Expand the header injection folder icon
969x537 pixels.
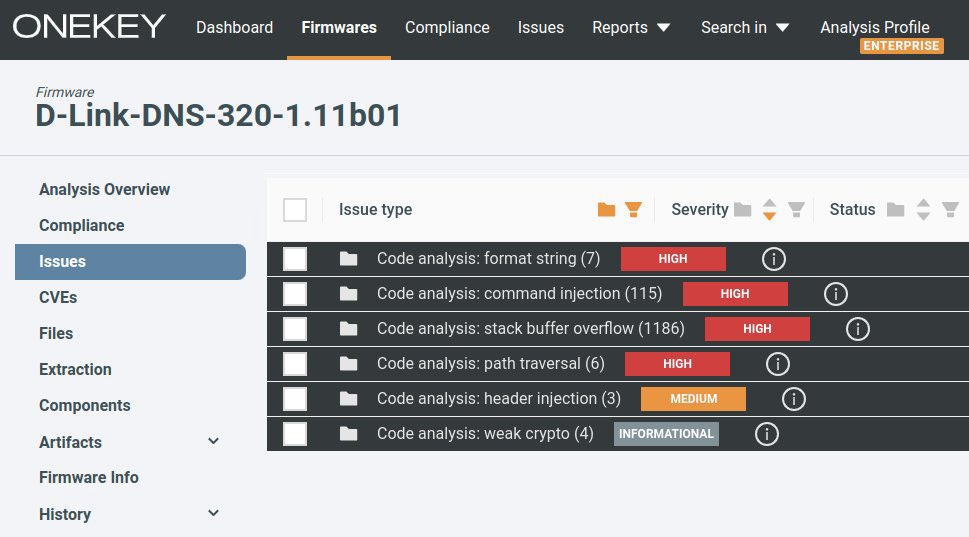pos(349,399)
